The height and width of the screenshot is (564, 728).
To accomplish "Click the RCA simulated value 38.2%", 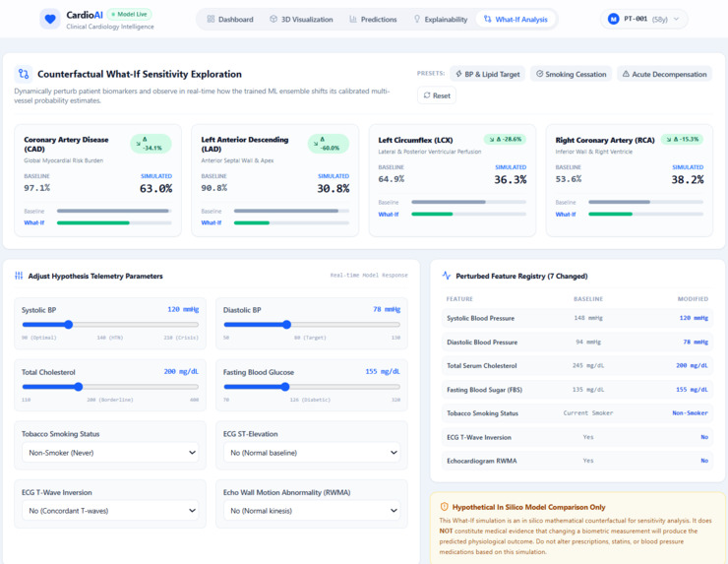I will (688, 180).
